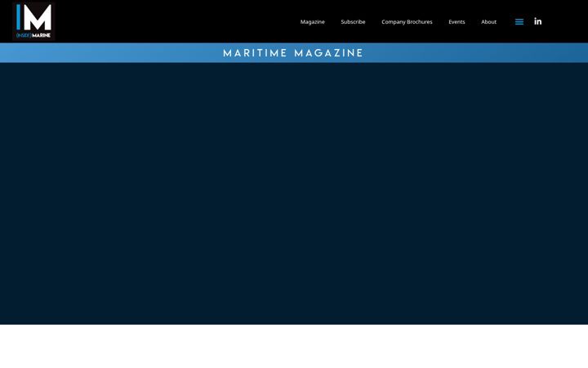Select the Maritime Magazine heading
This screenshot has height=368, width=588.
tap(293, 53)
